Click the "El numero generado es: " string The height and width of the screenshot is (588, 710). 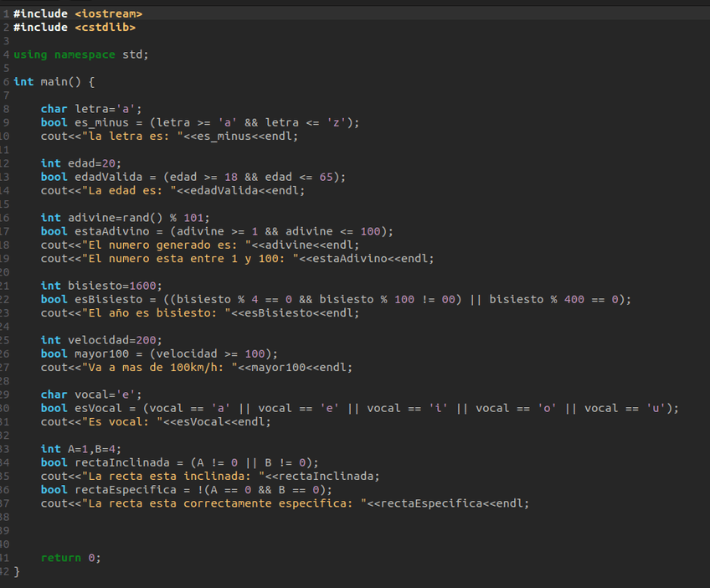(166, 245)
